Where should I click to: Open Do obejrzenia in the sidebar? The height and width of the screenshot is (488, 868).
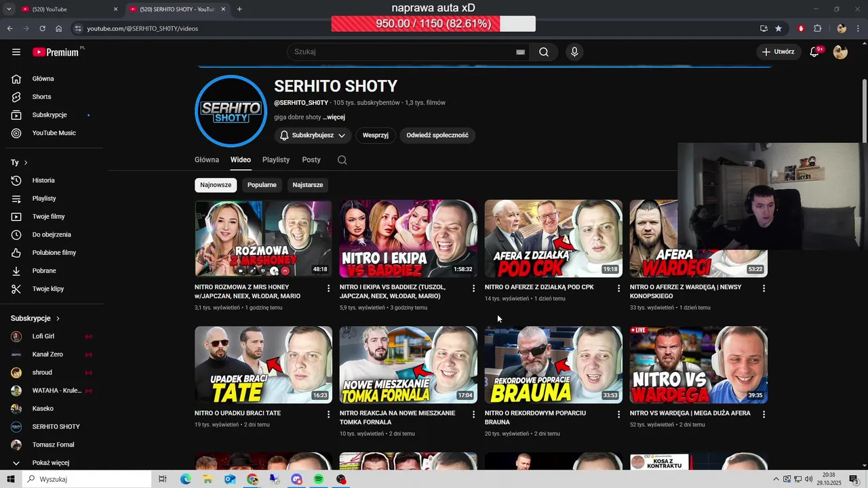point(52,235)
